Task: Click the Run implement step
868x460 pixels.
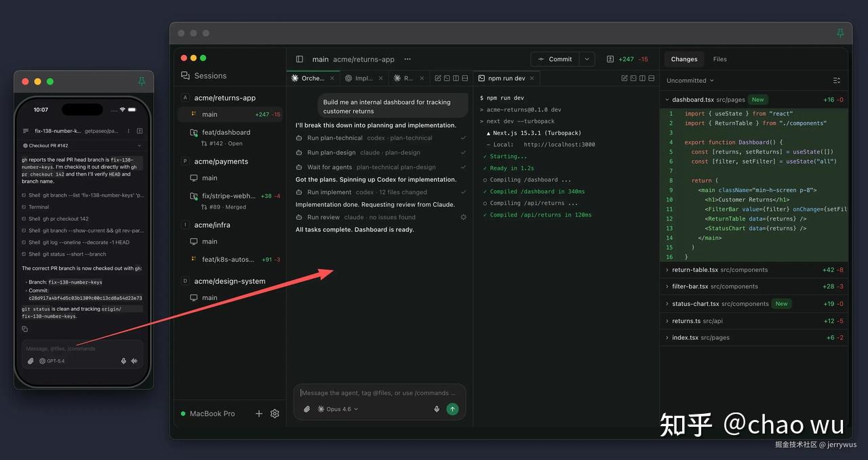Action: 381,192
